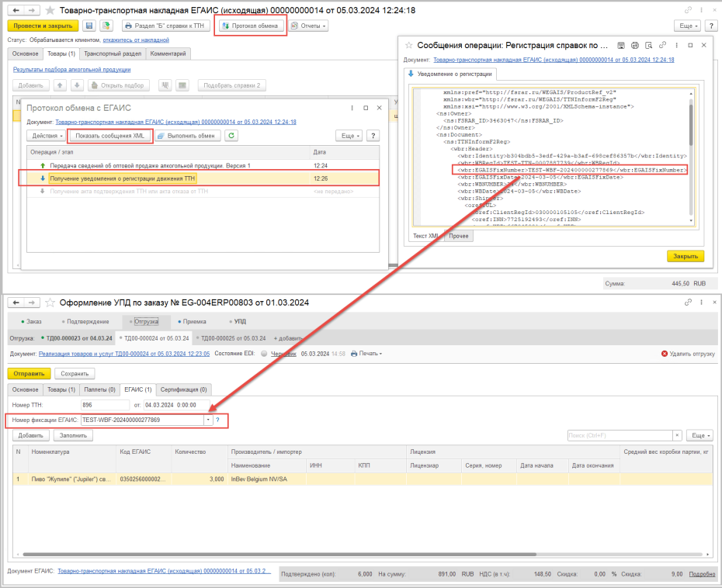
Task: Click the refresh icon in the exchange protocol dialog
Action: coord(231,136)
